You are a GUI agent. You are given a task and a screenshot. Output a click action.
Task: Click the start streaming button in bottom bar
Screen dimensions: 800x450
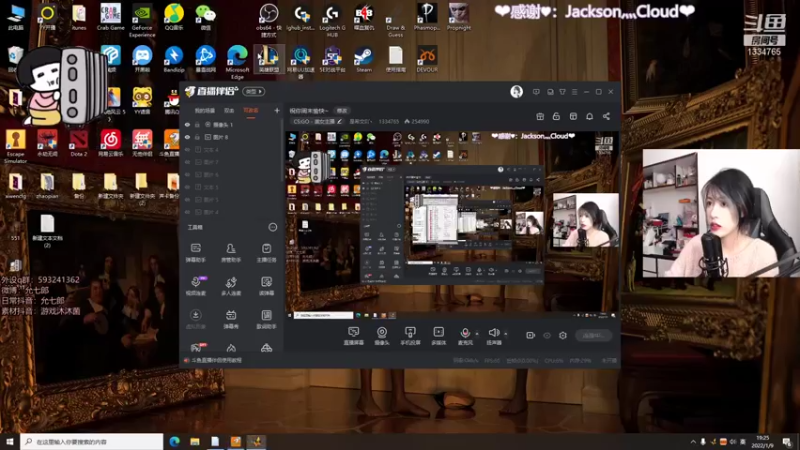coord(593,335)
